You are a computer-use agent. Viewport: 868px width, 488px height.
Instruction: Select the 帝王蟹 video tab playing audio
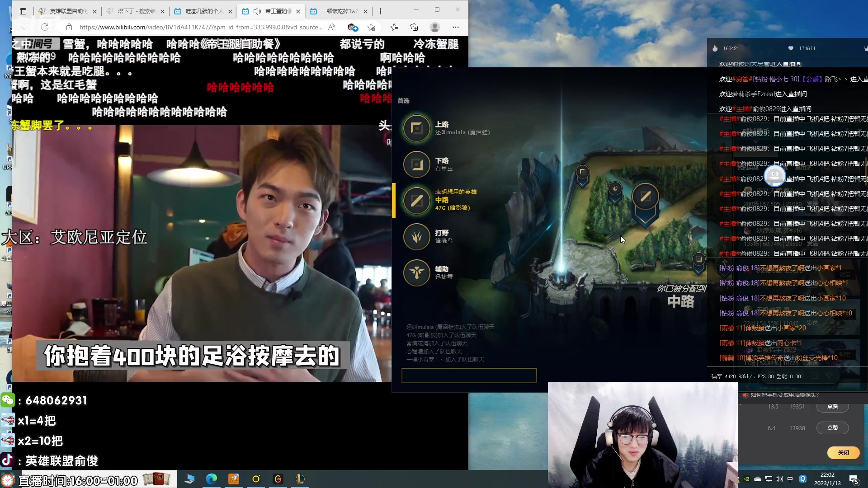click(271, 11)
